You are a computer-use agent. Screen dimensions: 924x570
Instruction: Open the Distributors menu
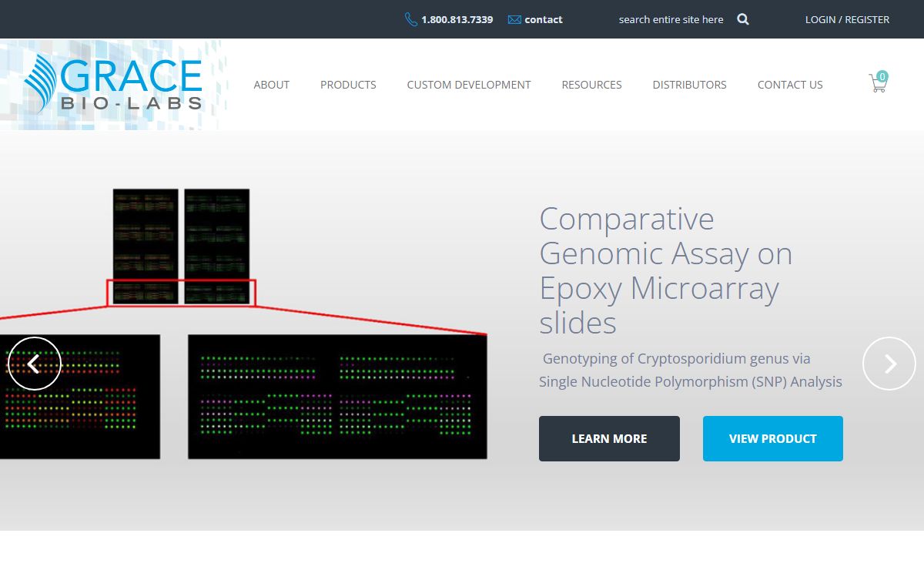pos(689,85)
